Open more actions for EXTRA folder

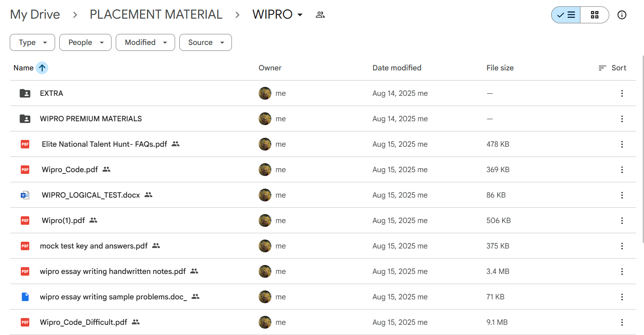pyautogui.click(x=622, y=93)
